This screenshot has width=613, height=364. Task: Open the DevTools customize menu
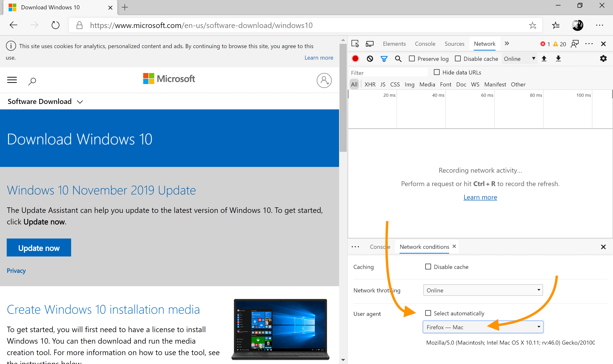click(589, 44)
